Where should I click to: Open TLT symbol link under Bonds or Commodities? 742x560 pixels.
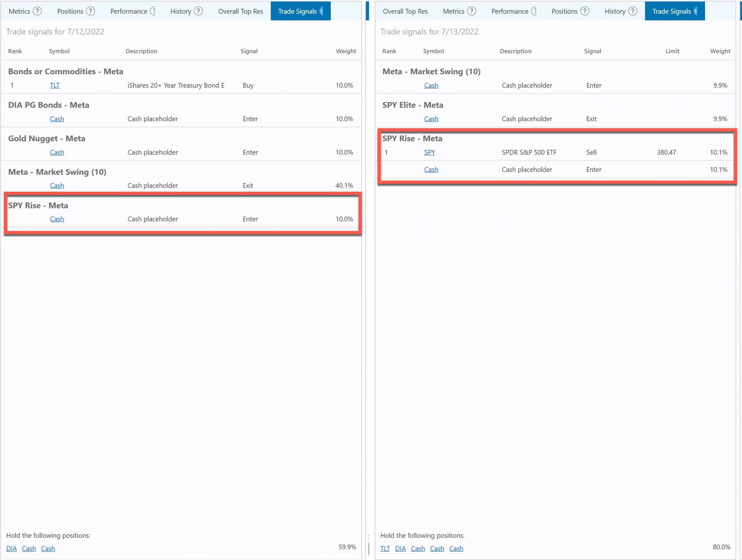(55, 85)
